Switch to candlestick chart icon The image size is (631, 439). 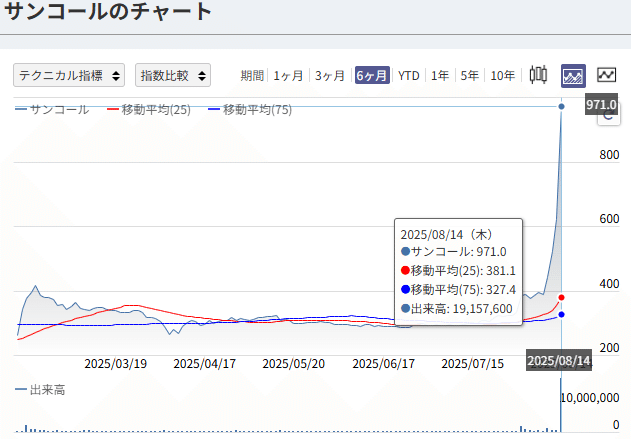click(538, 75)
